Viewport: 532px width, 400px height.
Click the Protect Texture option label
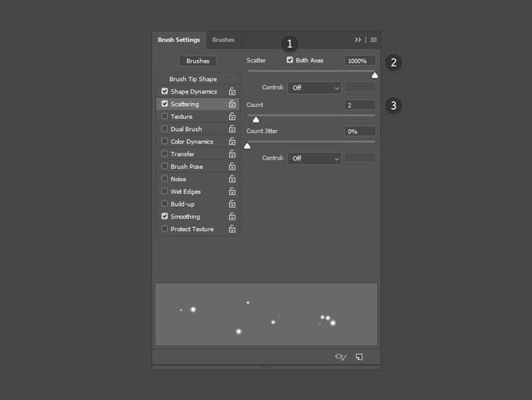pyautogui.click(x=192, y=230)
